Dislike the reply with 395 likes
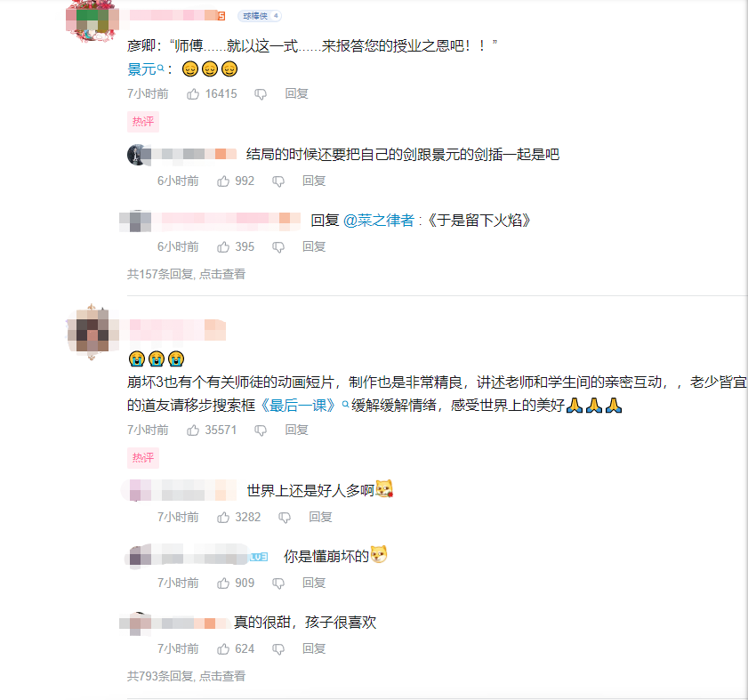The width and height of the screenshot is (748, 700). click(x=278, y=247)
